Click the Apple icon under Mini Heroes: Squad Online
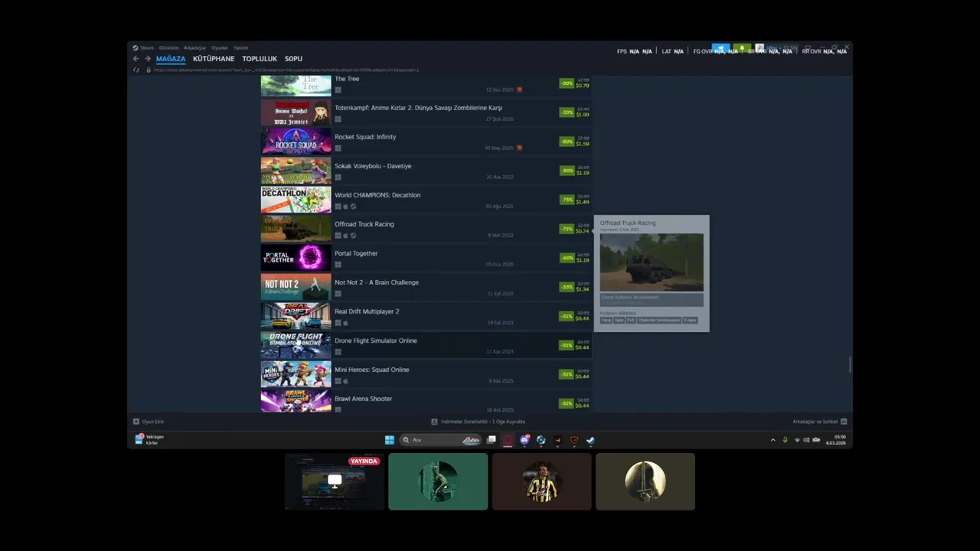The width and height of the screenshot is (980, 551). tap(345, 381)
